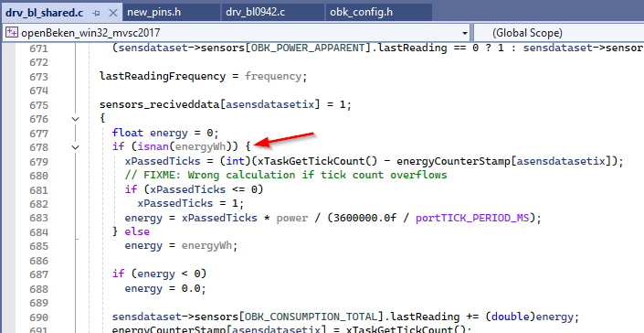Click the lastReadingFrequency variable on line 673
This screenshot has width=644, height=333.
click(163, 77)
